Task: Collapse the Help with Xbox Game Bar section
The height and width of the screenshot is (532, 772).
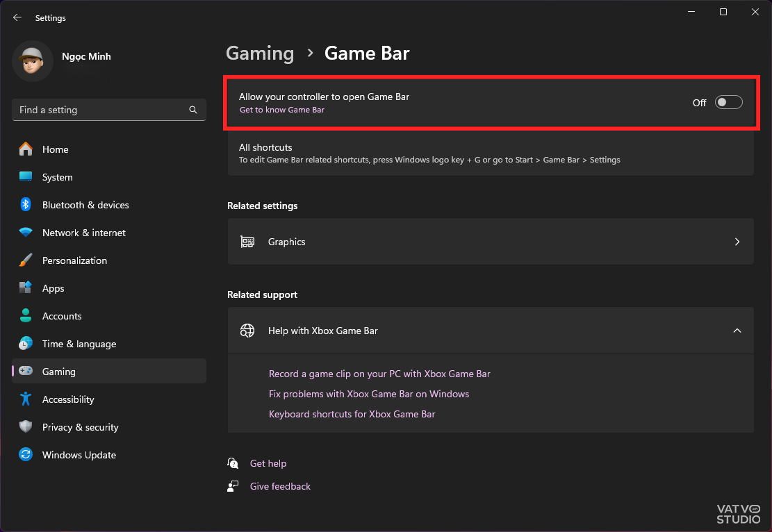Action: click(x=737, y=331)
